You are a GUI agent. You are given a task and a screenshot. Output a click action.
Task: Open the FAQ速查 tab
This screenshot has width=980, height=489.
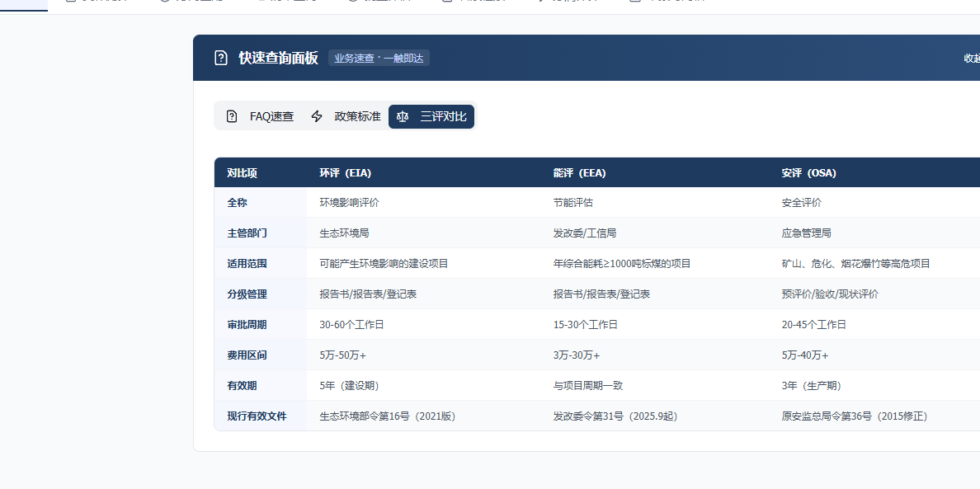tap(259, 116)
